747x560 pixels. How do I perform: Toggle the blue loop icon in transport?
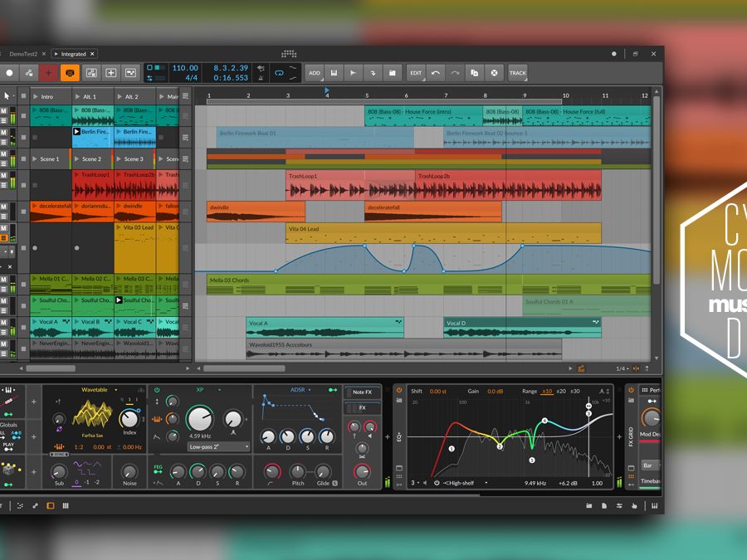point(279,73)
